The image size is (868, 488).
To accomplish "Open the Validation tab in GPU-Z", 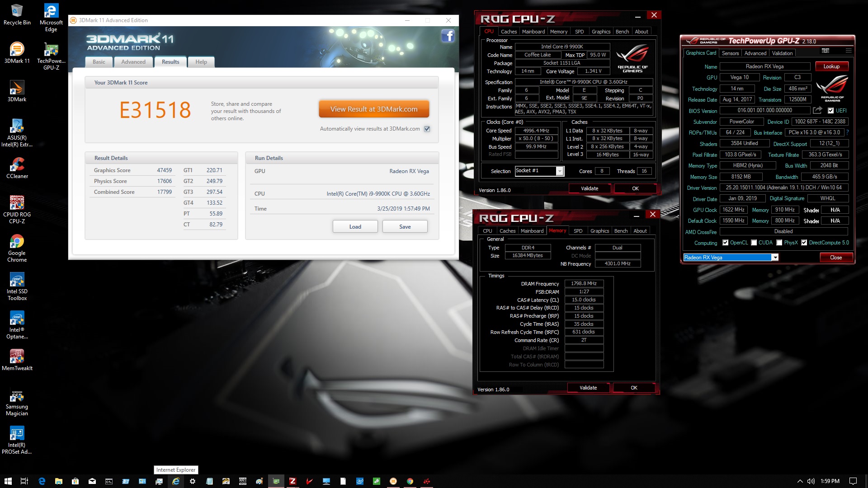I will 782,53.
